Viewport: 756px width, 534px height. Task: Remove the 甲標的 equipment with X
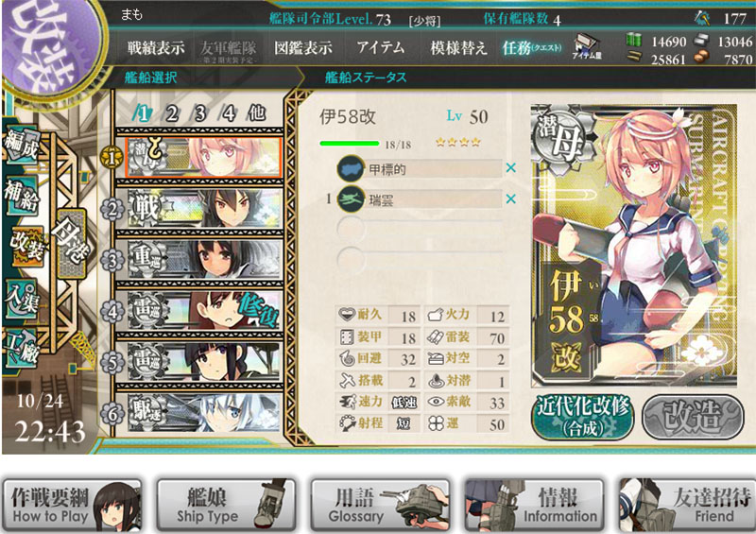click(x=511, y=168)
